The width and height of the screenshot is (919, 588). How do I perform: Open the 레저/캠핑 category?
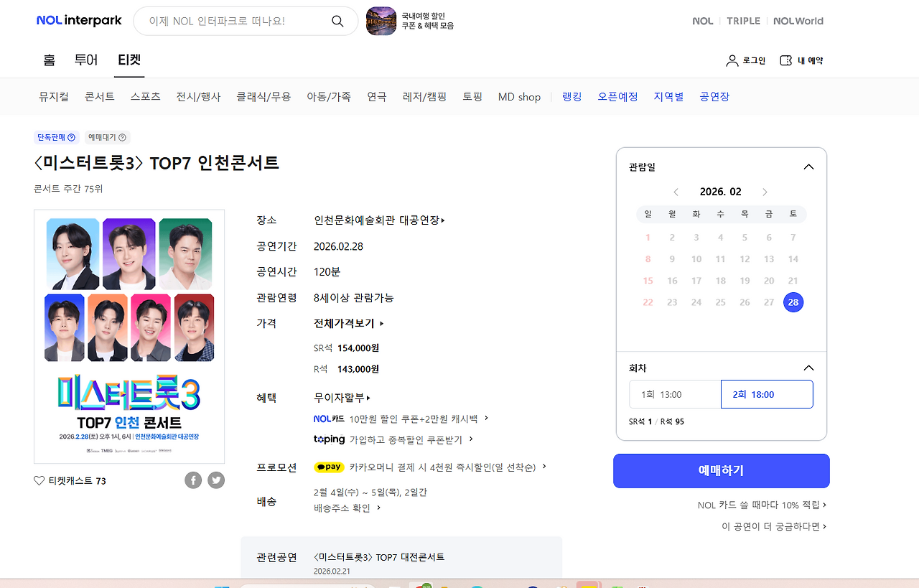coord(425,96)
